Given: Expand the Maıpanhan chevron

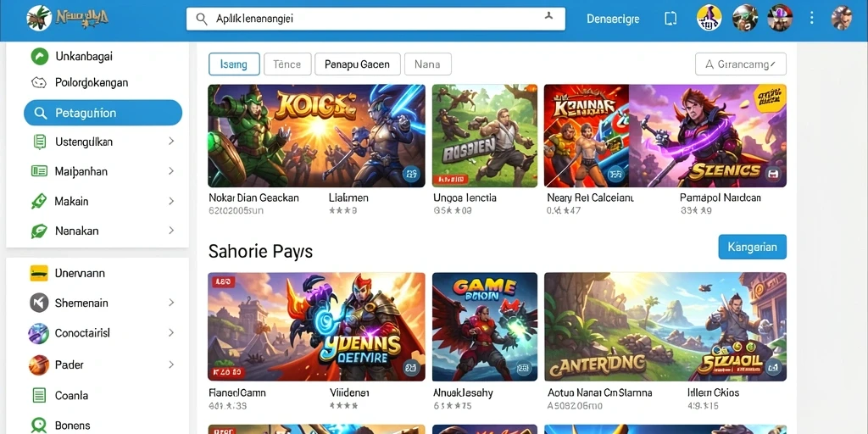Looking at the screenshot, I should point(171,171).
